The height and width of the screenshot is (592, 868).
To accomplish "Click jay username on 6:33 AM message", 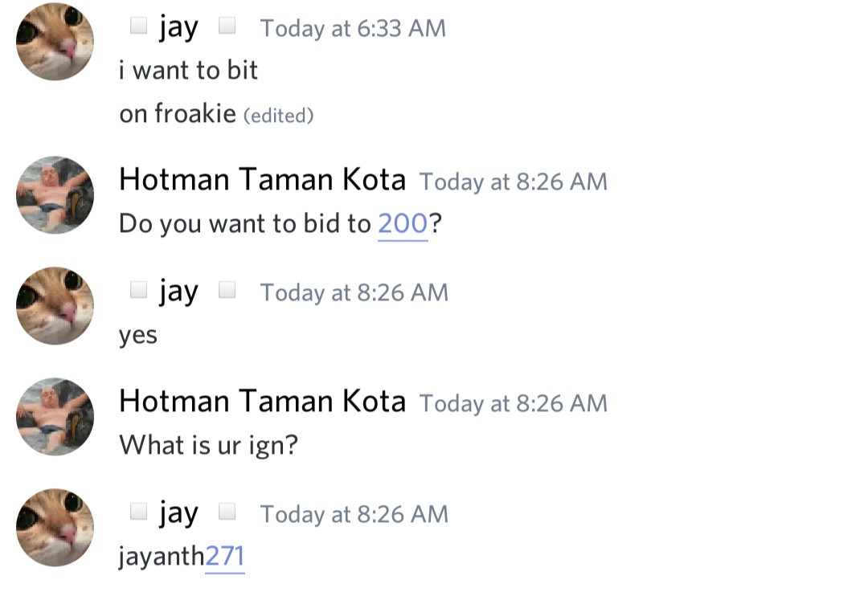I will [178, 28].
